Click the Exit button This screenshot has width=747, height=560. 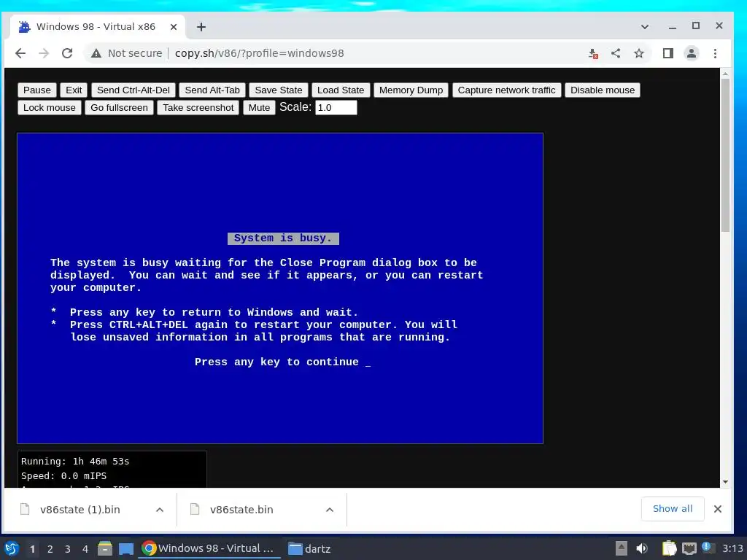click(74, 90)
